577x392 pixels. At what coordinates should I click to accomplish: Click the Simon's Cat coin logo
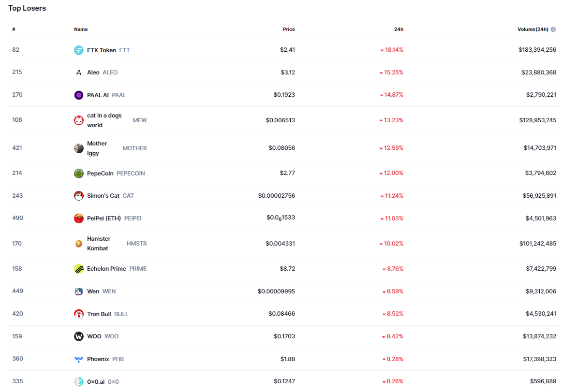pyautogui.click(x=78, y=196)
